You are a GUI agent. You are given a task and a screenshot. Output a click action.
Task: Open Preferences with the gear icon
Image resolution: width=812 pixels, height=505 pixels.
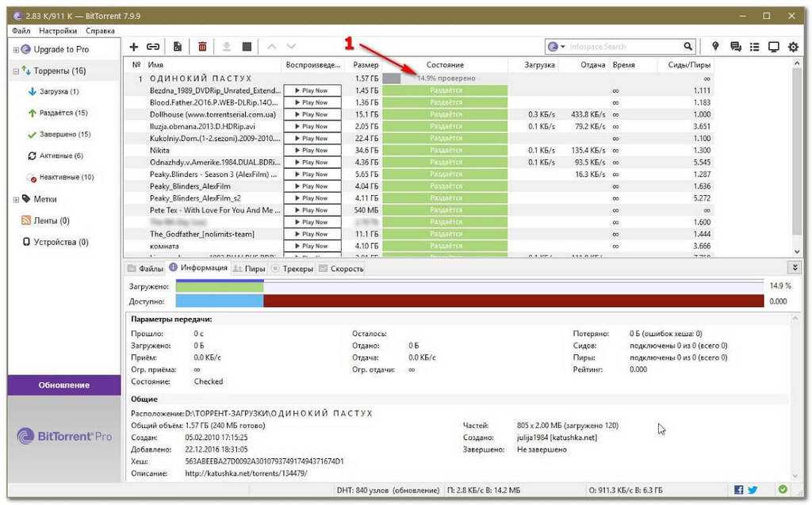[x=793, y=47]
